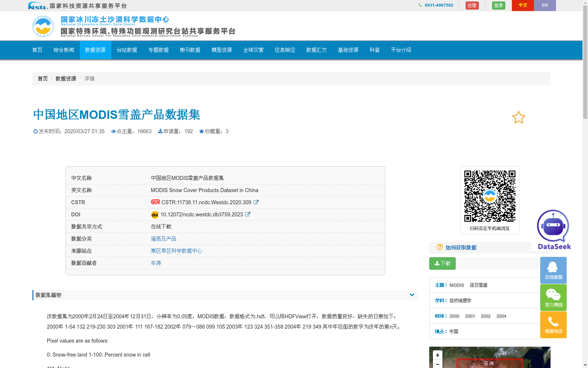This screenshot has width=588, height=368.
Task: Click the 点击量 16663 view count
Action: click(x=131, y=131)
